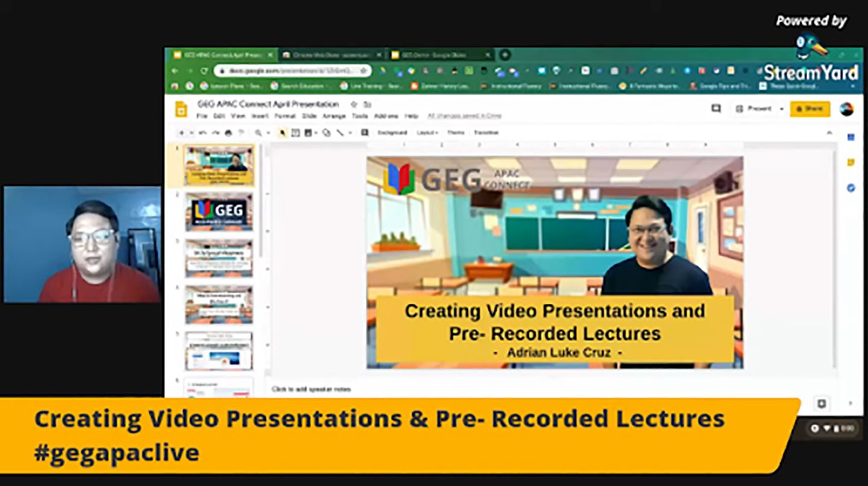The width and height of the screenshot is (868, 486).
Task: Select slide 2 thumbnail with GEG logo
Action: point(219,211)
